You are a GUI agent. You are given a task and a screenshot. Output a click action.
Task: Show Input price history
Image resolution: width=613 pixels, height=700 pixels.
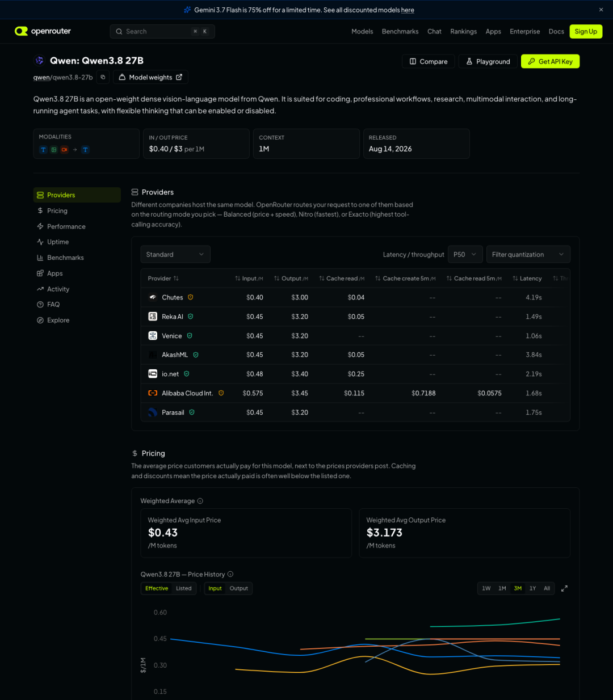point(215,588)
